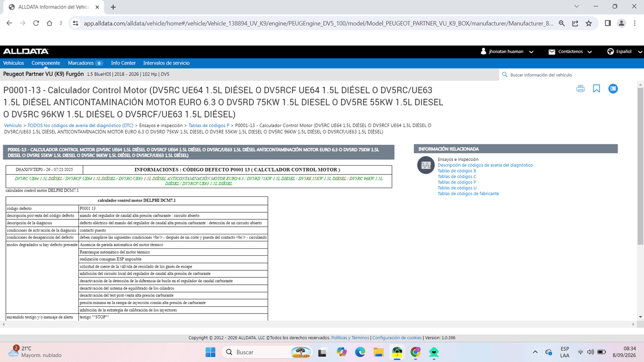The image size is (644, 362).
Task: Click the 'contacto puesto' table cell
Action: point(172,230)
